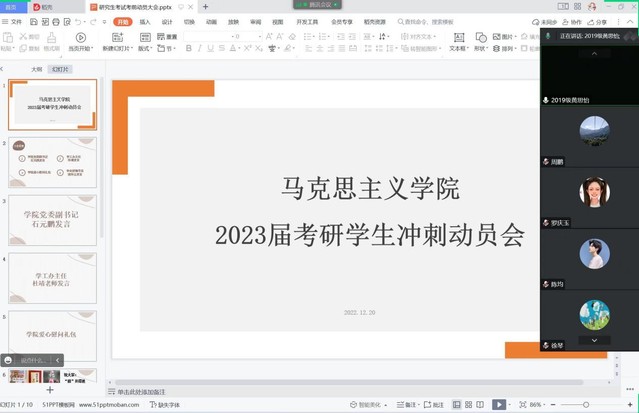
Task: Click the zoom slider in status bar
Action: [x=588, y=404]
